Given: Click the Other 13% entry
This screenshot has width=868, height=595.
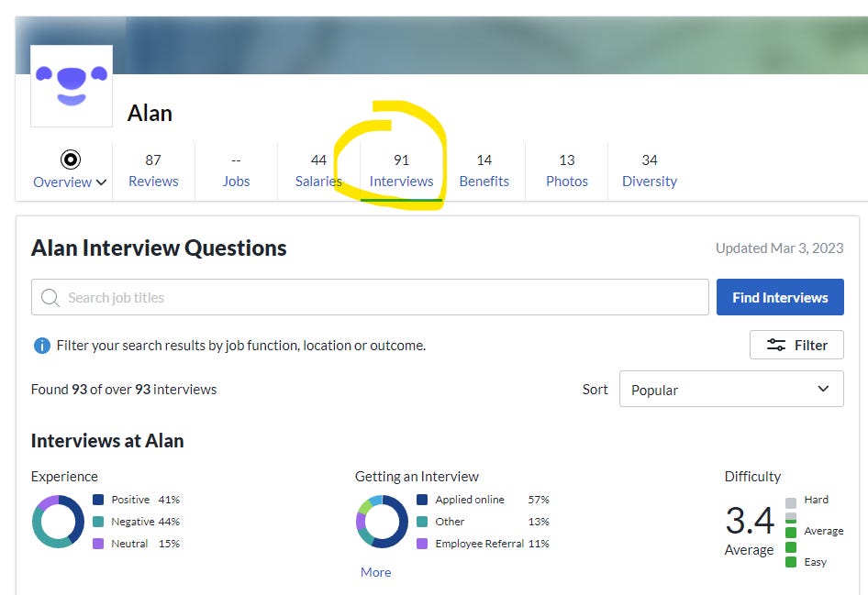Looking at the screenshot, I should 483,522.
